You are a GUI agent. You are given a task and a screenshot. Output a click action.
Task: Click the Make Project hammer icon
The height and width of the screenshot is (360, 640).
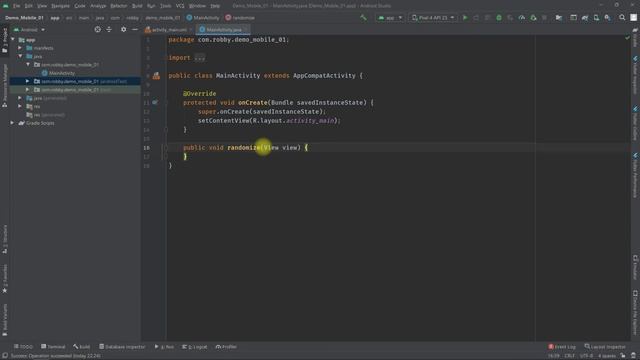[x=363, y=18]
